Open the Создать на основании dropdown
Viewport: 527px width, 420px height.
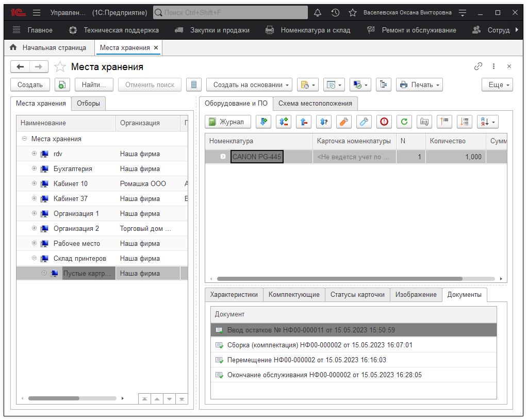click(250, 85)
